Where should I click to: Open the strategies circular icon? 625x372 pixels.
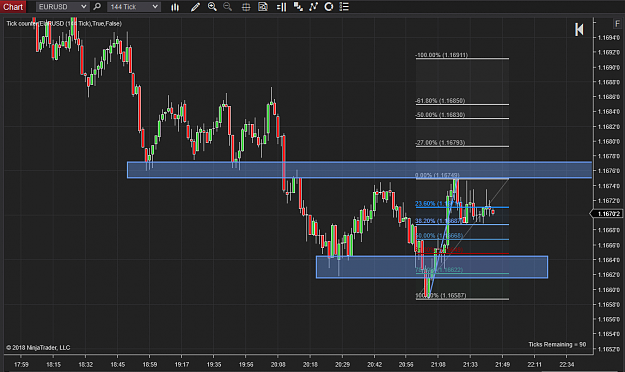point(329,7)
